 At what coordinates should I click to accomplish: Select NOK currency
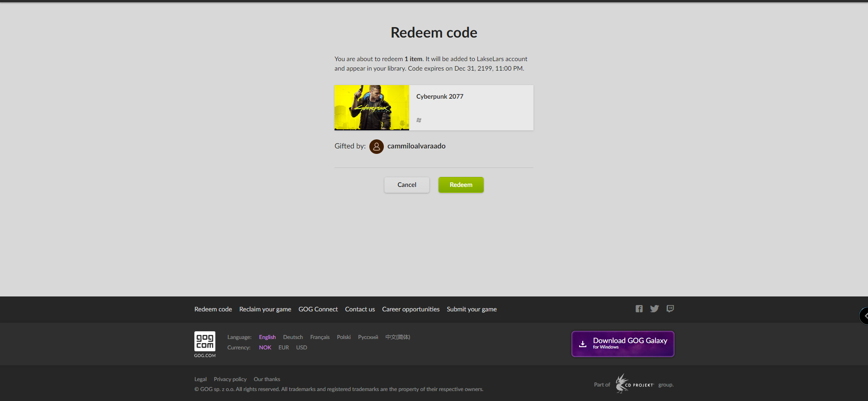click(265, 348)
